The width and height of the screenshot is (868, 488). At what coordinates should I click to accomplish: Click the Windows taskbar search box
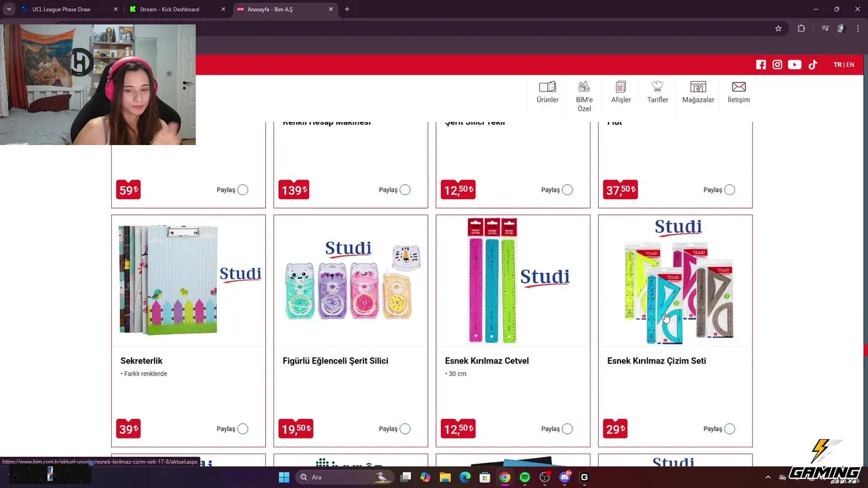[344, 477]
